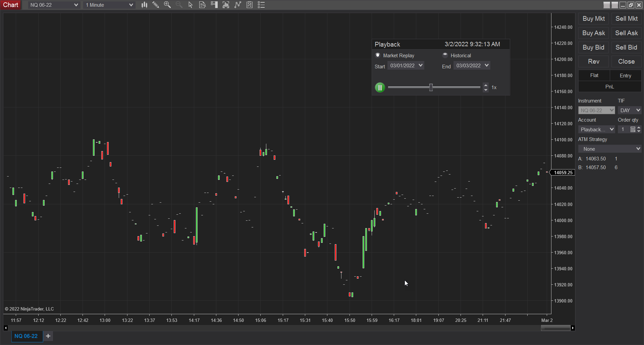The image size is (644, 345).
Task: Open the Properties list icon
Action: pos(261,5)
